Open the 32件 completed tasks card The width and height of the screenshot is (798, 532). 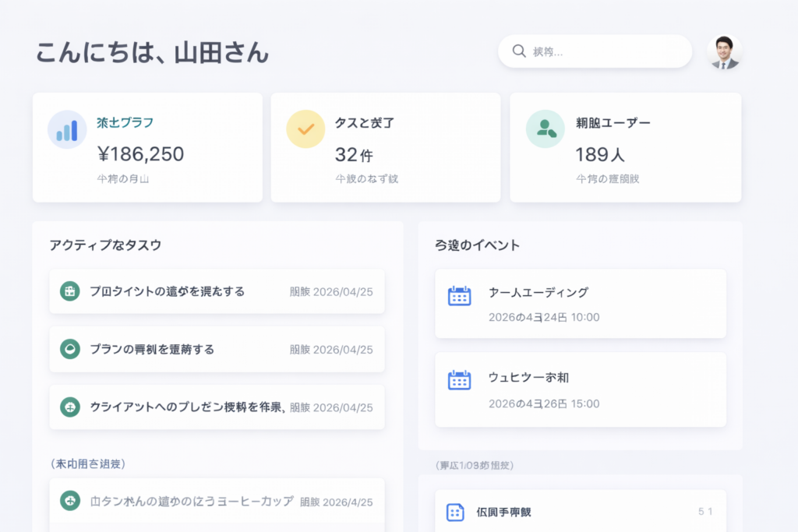coord(386,147)
